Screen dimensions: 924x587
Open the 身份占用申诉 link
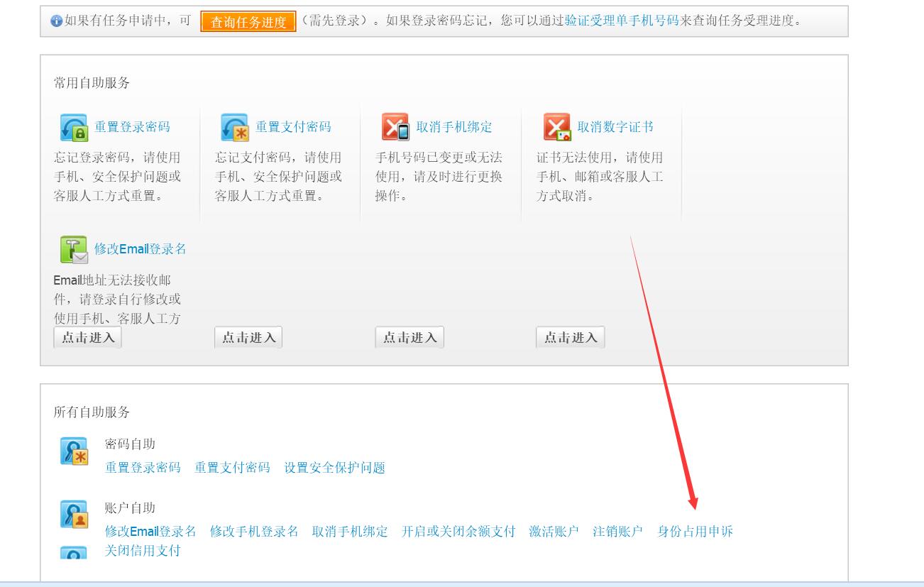695,532
